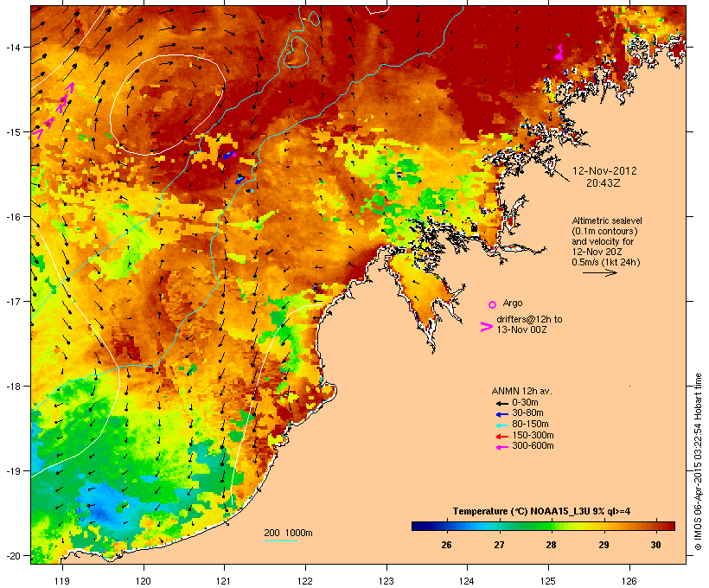709x588 pixels.
Task: Click the blue mooring arrow near 121E 15.3S
Action: tap(230, 155)
